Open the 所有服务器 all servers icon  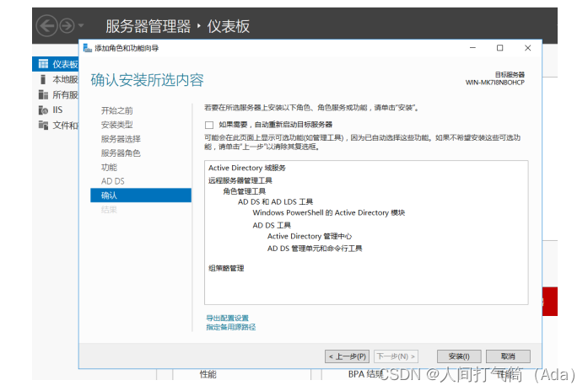pos(43,94)
